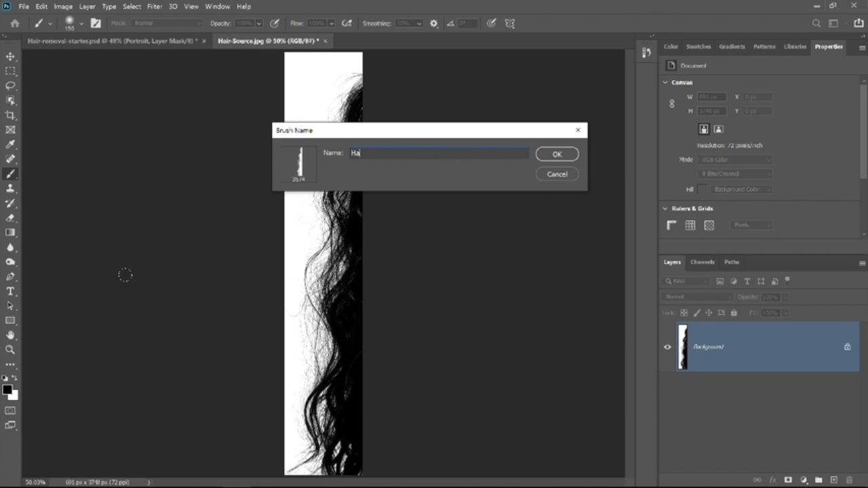Select the Lasso tool
The image size is (868, 488).
(x=10, y=85)
